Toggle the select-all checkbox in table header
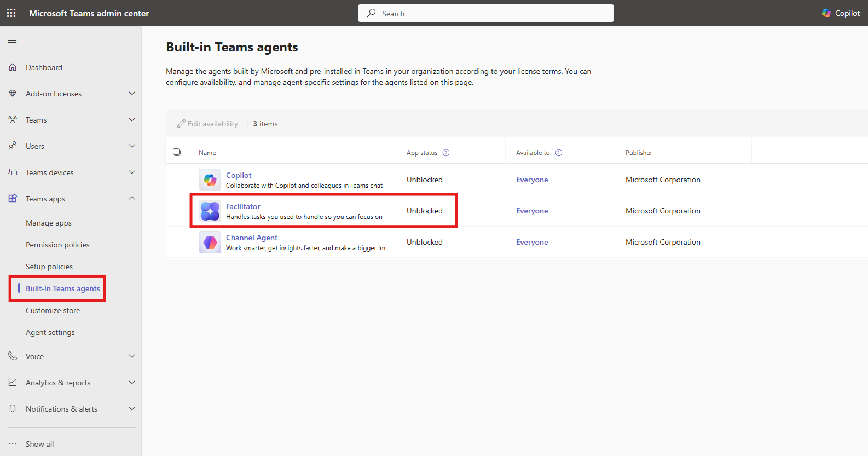The width and height of the screenshot is (868, 456). point(177,152)
